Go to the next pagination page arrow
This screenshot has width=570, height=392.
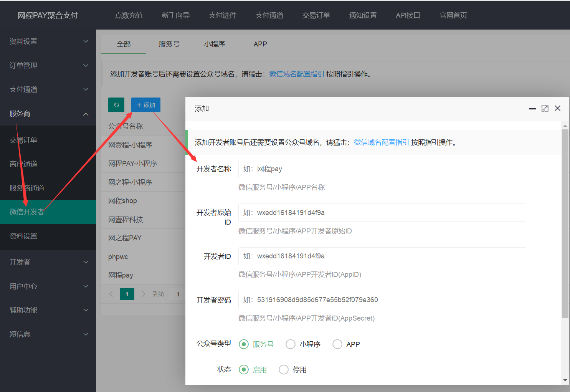143,294
